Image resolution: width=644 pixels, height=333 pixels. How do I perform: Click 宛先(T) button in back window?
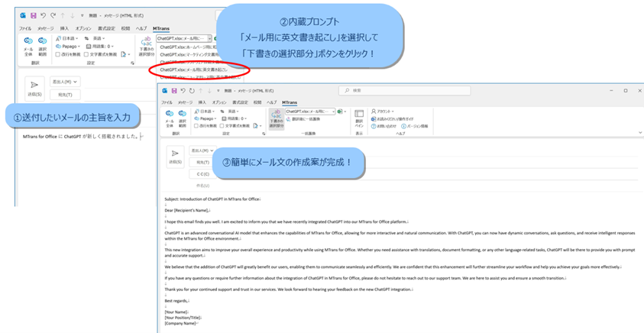(65, 95)
